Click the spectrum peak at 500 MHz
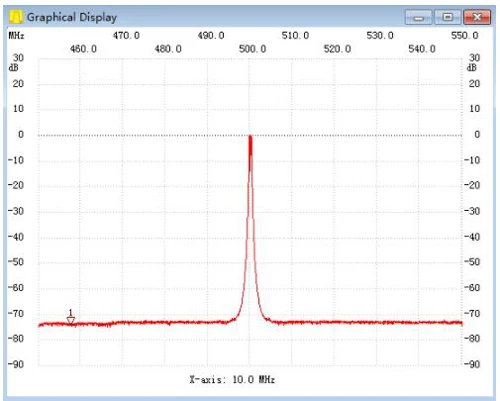 click(x=250, y=137)
